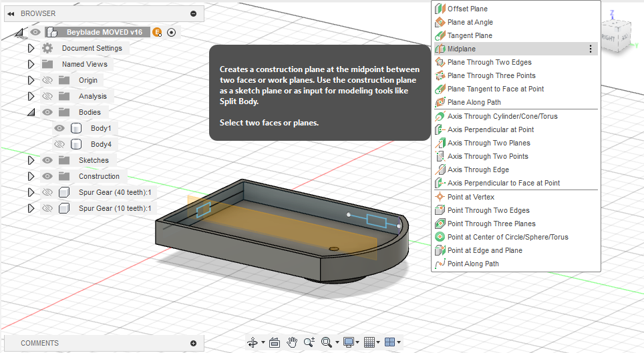This screenshot has width=644, height=353.
Task: Click the Axis Through Two Planes icon
Action: click(x=440, y=143)
